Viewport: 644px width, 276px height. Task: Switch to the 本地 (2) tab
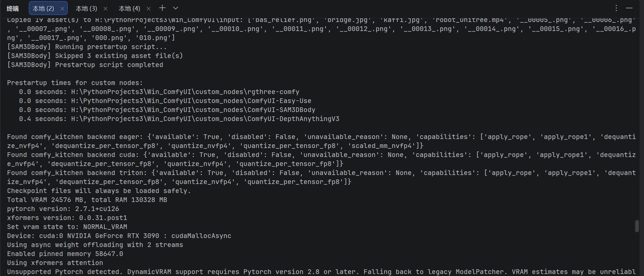coord(43,9)
